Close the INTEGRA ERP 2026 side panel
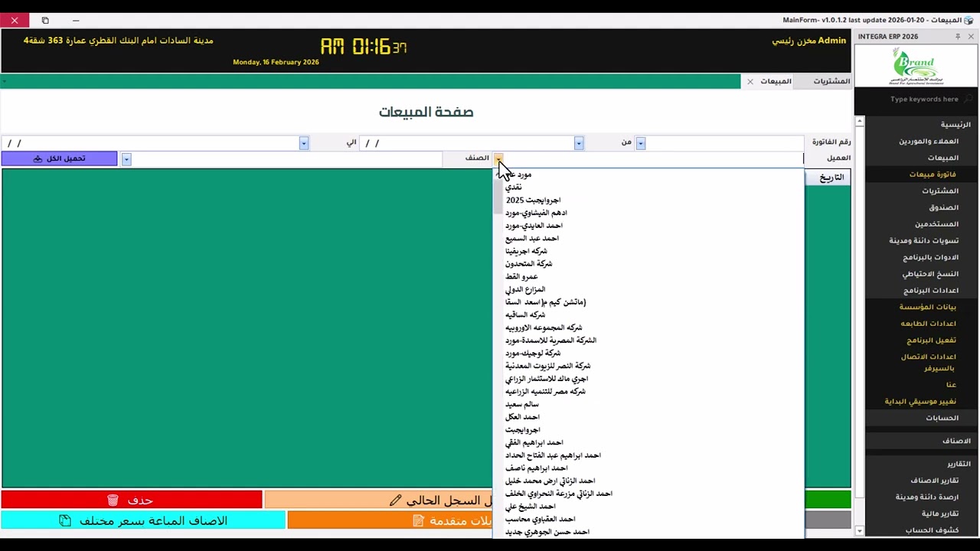The image size is (980, 551). [x=971, y=37]
